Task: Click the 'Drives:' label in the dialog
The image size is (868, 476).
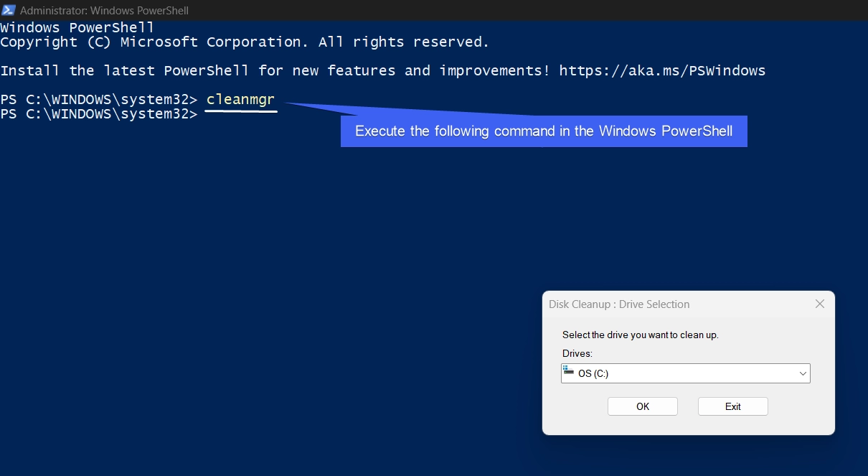Action: (x=577, y=353)
